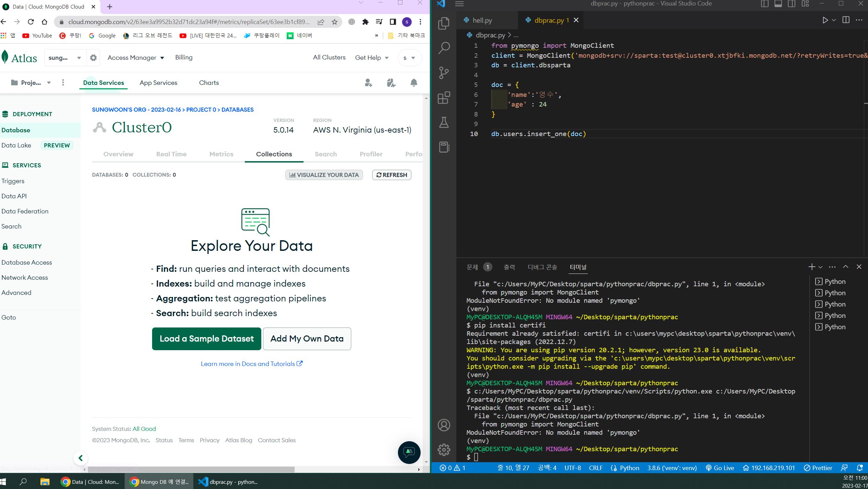Viewport: 868px width, 489px height.
Task: Open Run Python File options dropdown
Action: click(834, 20)
